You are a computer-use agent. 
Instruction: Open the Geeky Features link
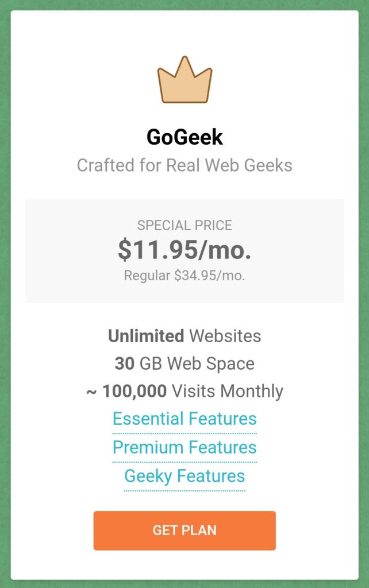point(184,476)
